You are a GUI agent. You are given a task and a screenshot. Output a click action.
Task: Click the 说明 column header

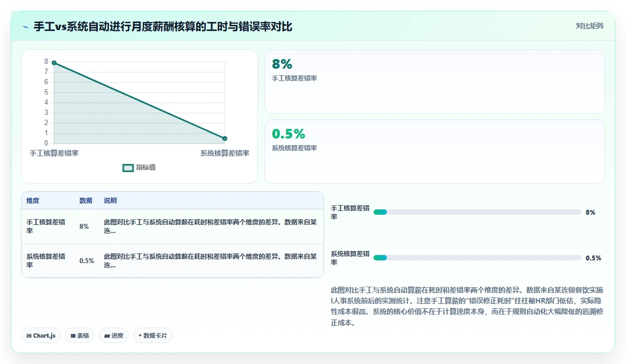110,201
